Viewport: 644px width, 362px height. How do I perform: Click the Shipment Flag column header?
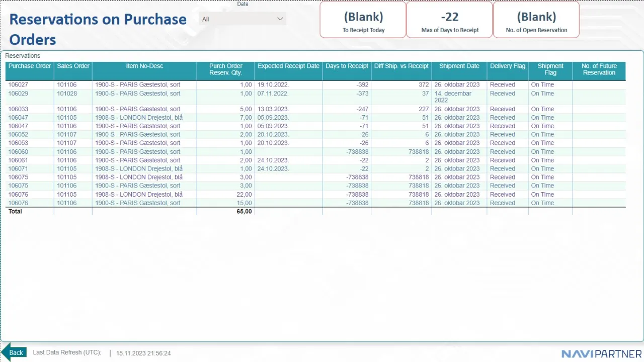tap(550, 69)
